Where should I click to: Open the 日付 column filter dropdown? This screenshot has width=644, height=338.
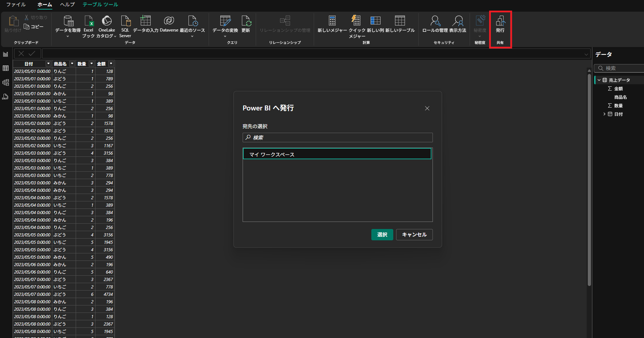pos(48,64)
